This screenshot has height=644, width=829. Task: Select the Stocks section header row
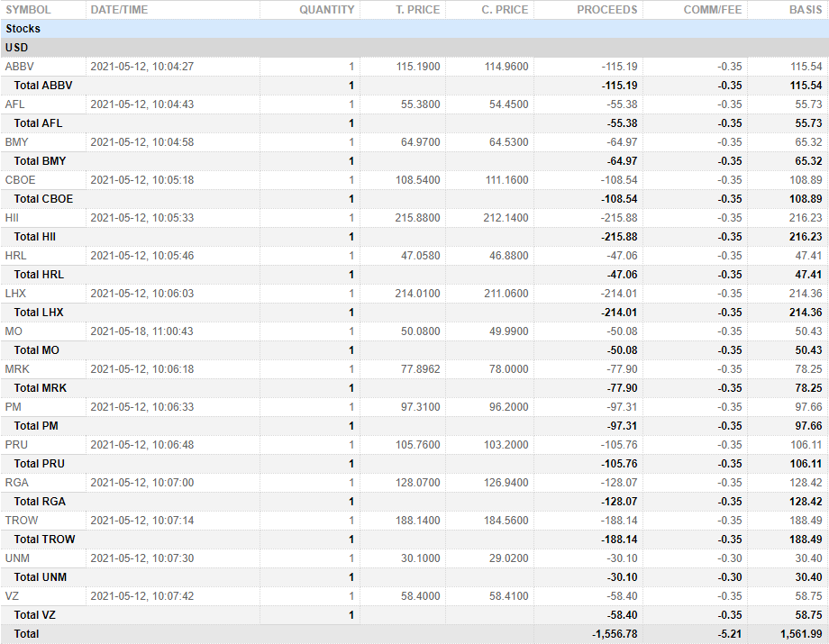414,29
